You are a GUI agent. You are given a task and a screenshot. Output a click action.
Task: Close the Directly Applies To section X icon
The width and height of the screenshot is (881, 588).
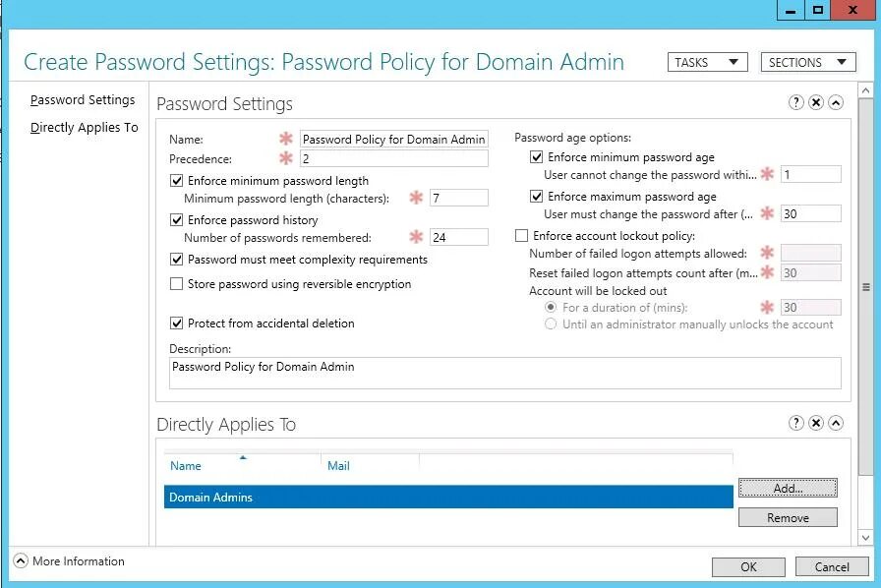816,423
